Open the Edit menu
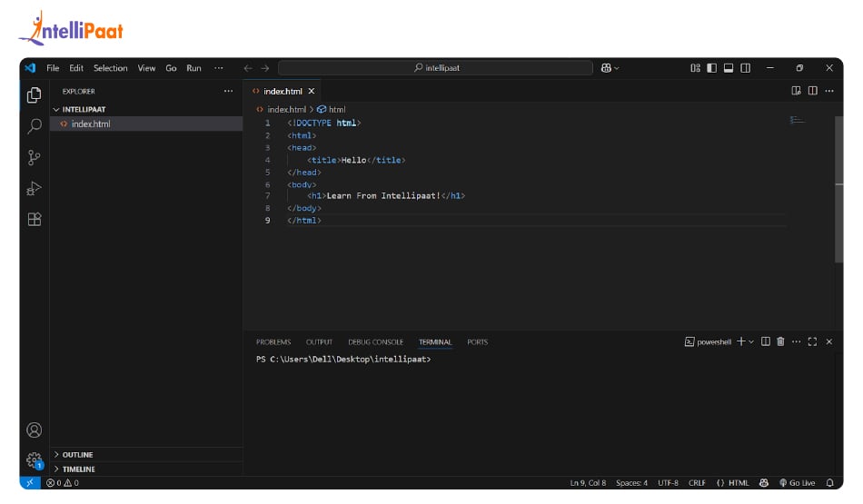Viewport: 863px width, 504px height. point(76,68)
